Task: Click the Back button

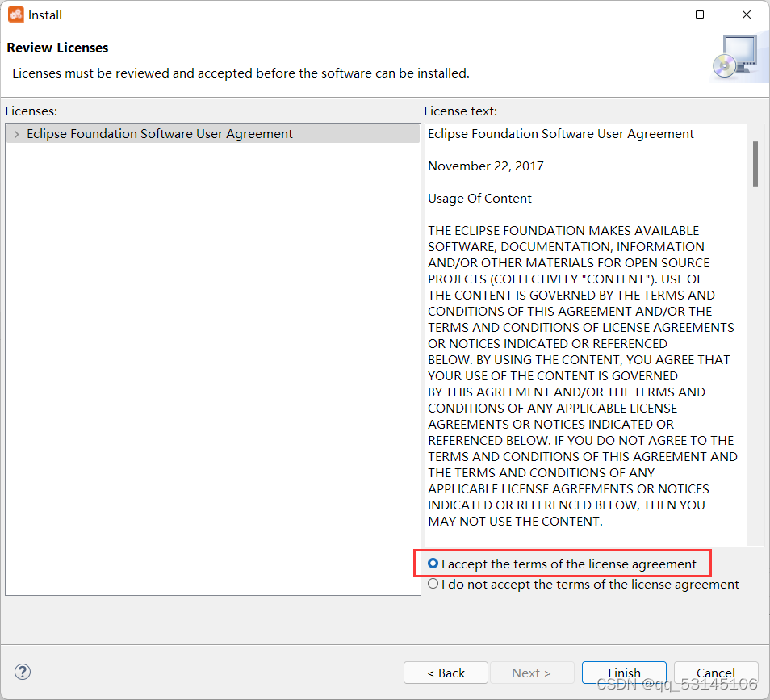Action: (x=446, y=673)
